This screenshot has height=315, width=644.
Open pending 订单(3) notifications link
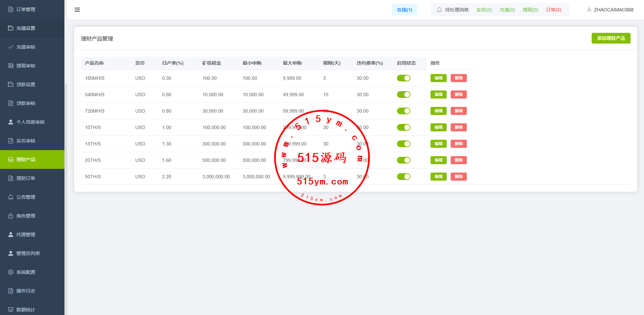coord(553,10)
